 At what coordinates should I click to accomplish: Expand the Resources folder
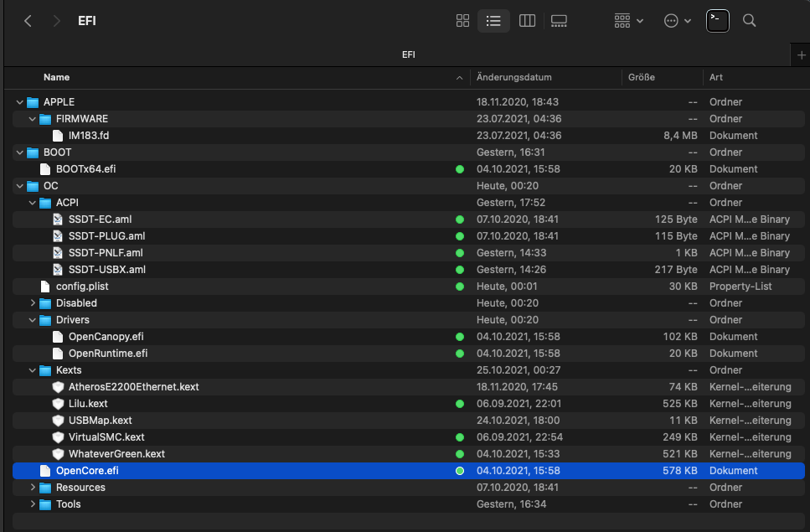point(33,487)
